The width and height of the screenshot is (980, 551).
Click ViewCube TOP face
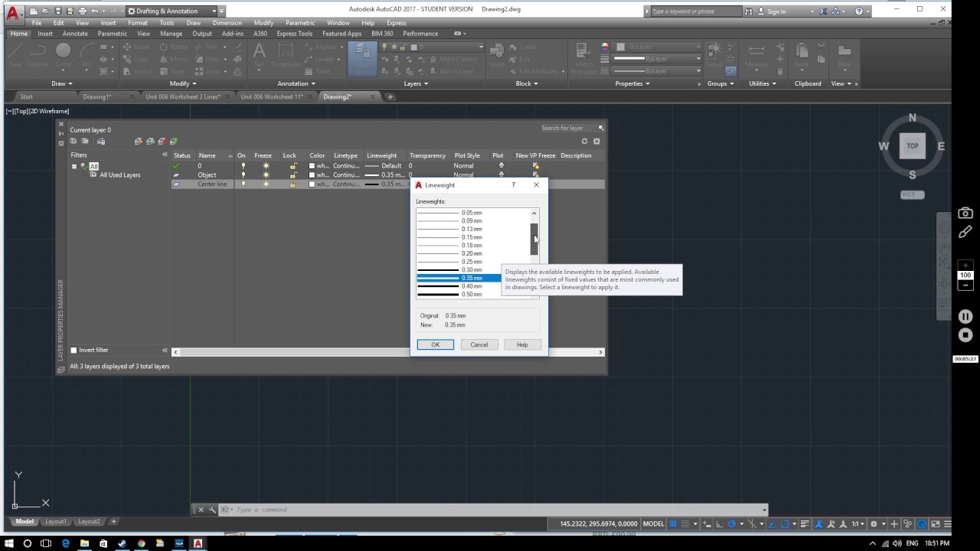pos(913,146)
